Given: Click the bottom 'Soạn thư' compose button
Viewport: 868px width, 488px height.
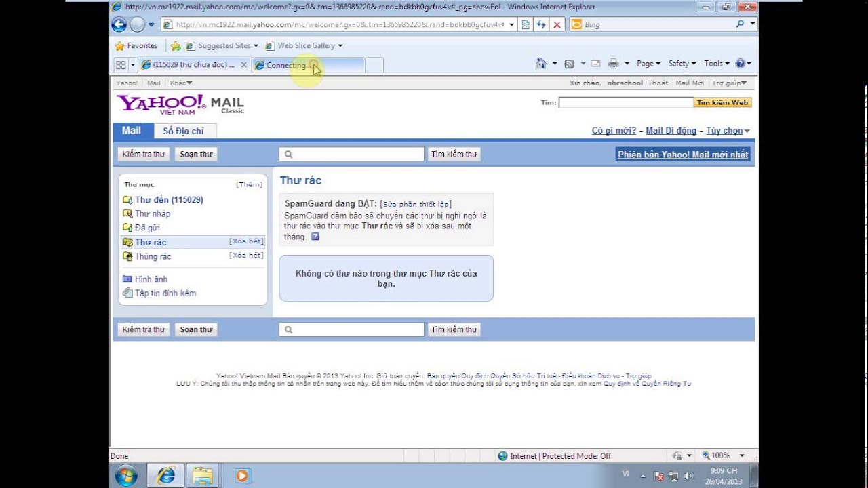Looking at the screenshot, I should 197,329.
